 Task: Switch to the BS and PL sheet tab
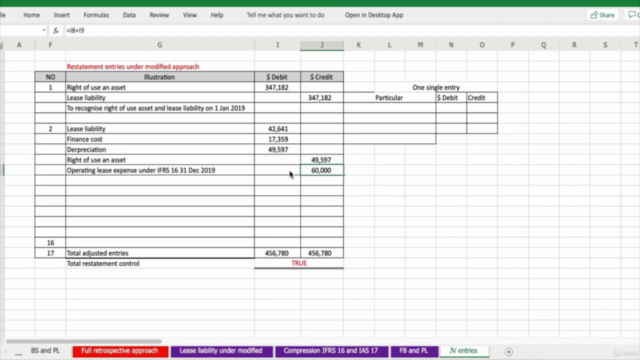click(45, 351)
